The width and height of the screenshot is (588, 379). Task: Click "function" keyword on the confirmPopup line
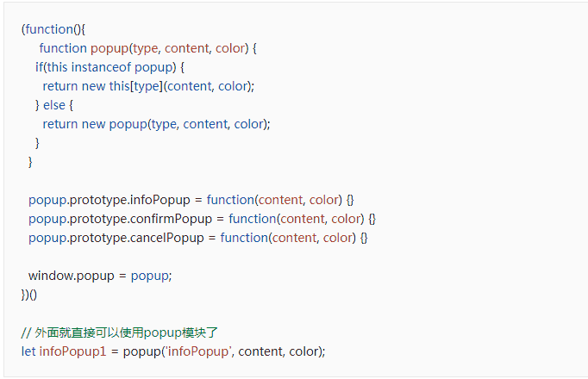253,219
